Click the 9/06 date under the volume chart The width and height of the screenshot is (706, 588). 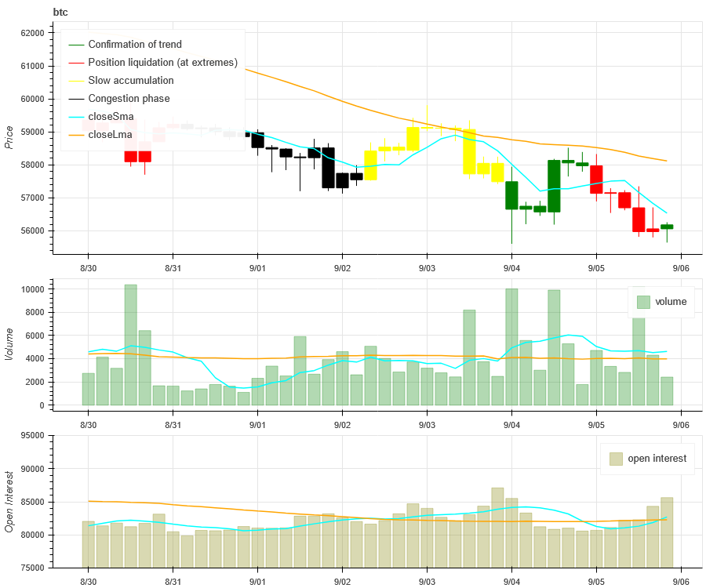681,425
